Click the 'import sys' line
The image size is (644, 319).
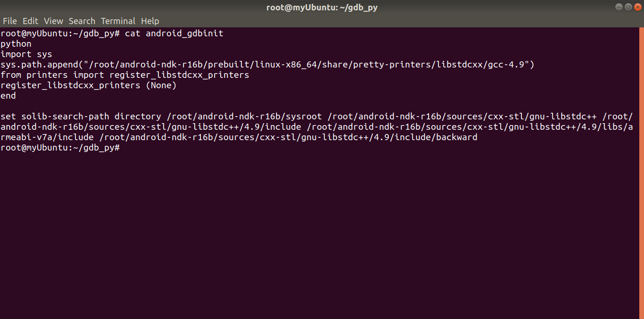(26, 54)
